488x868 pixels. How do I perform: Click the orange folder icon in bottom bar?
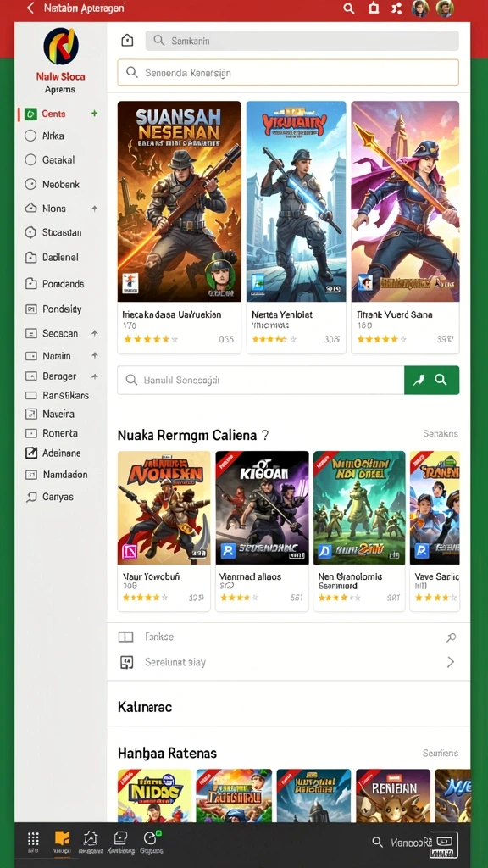[62, 838]
